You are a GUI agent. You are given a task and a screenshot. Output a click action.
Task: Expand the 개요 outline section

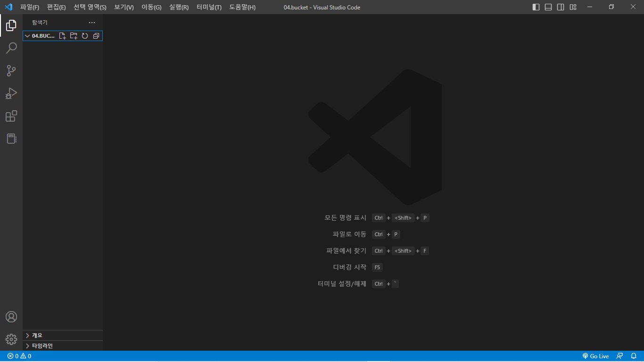click(x=63, y=335)
